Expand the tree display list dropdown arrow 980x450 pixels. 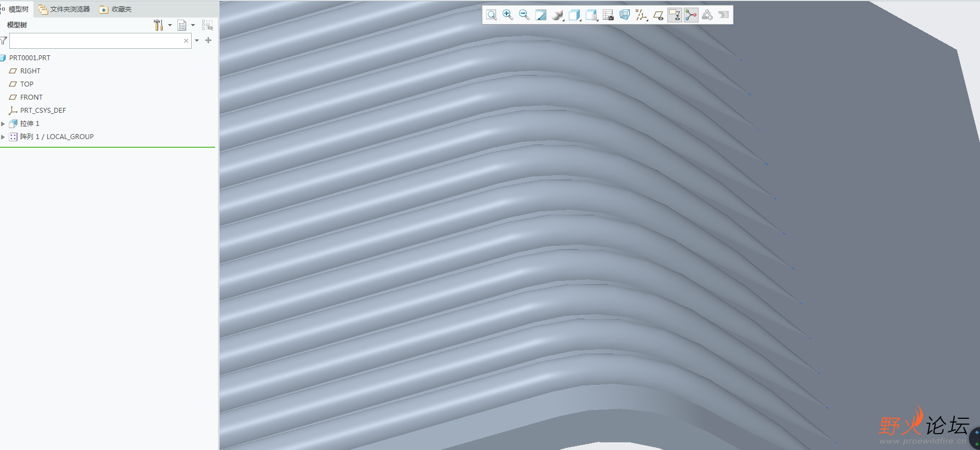[x=193, y=25]
